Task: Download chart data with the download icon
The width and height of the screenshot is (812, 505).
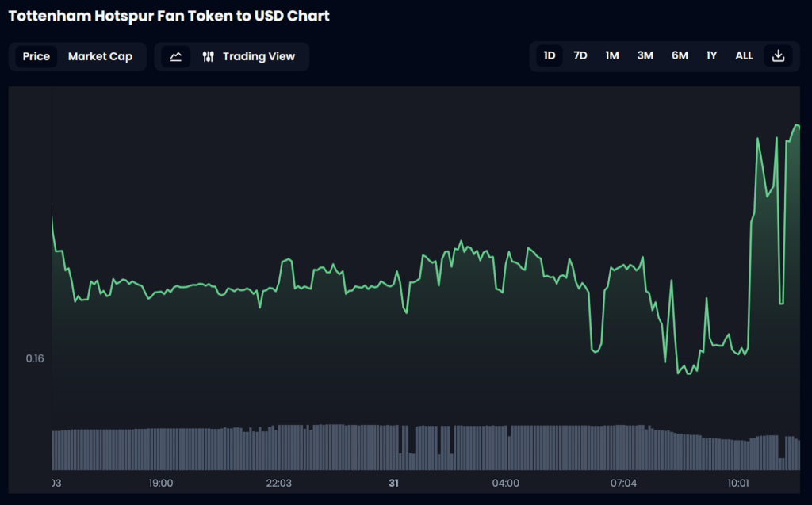Action: click(778, 55)
